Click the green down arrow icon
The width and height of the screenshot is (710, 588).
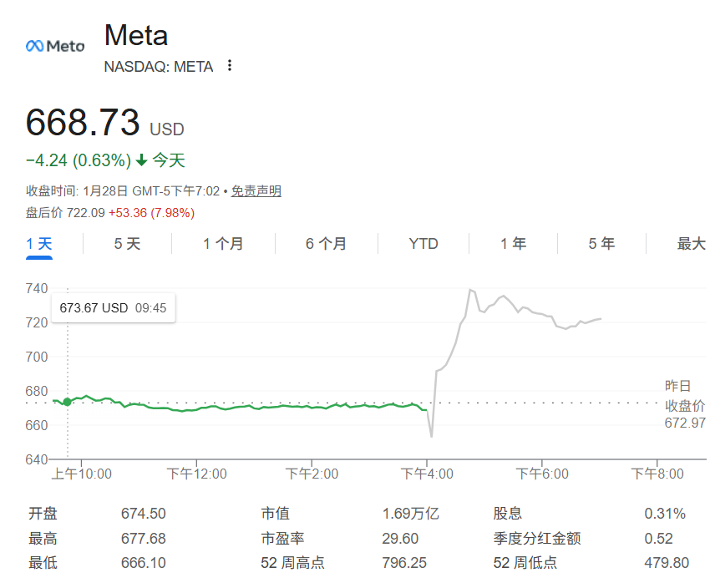tap(142, 160)
